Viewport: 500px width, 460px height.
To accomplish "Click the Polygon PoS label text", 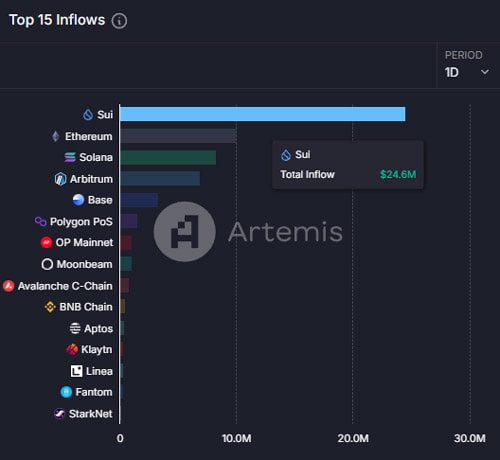I will tap(81, 222).
